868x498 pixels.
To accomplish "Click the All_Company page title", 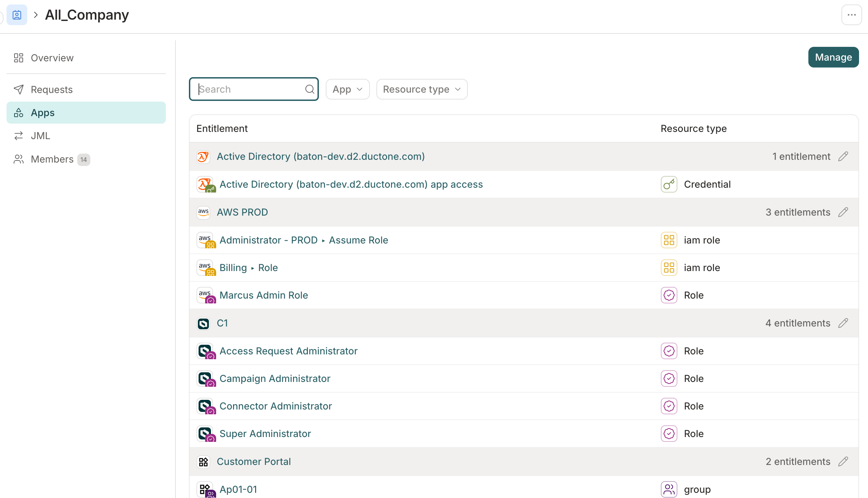I will (87, 15).
